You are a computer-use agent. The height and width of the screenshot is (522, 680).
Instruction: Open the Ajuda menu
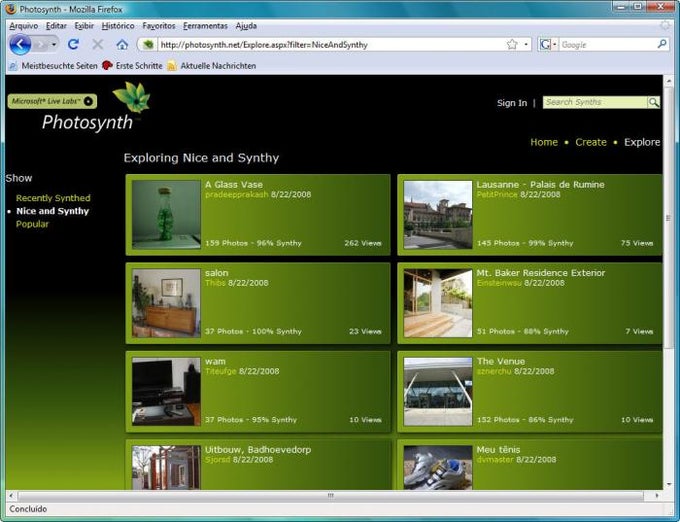tap(246, 26)
